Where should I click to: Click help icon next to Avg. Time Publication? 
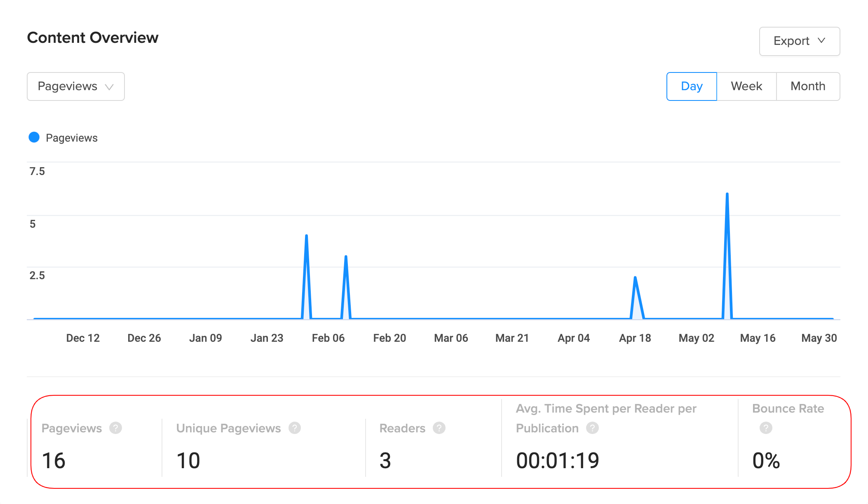point(592,428)
